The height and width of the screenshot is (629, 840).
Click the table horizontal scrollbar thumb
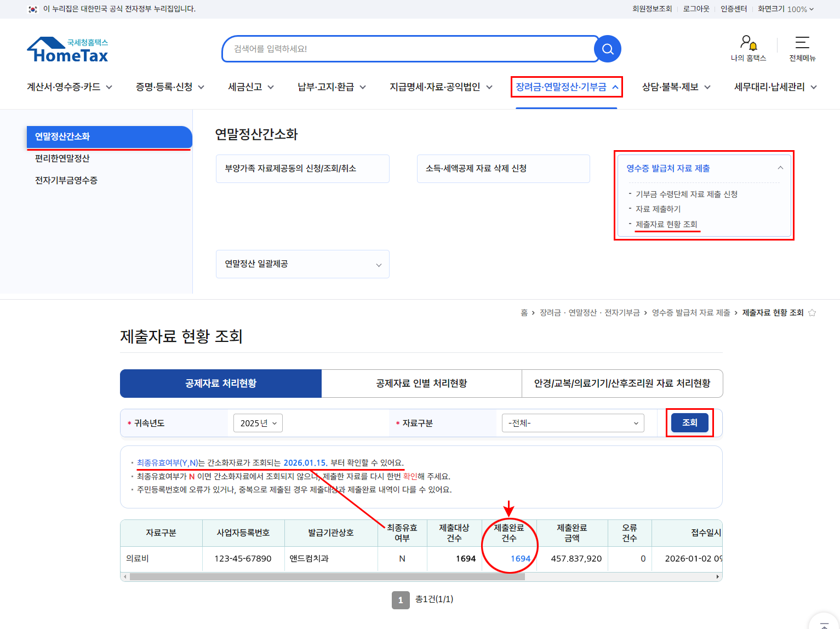click(x=327, y=576)
